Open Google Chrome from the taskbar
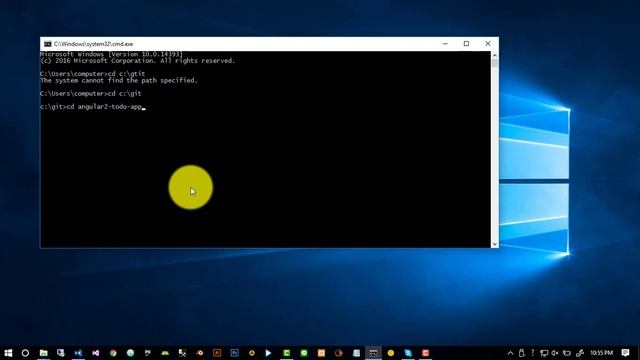The image size is (640, 360). tap(113, 353)
